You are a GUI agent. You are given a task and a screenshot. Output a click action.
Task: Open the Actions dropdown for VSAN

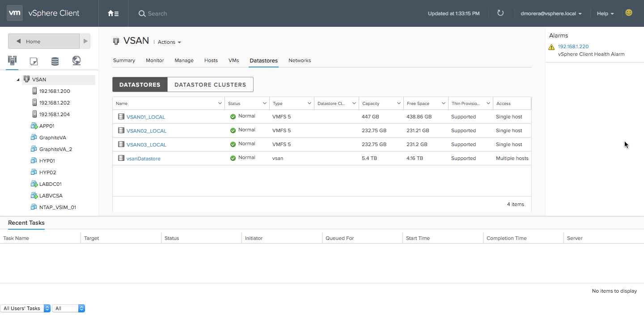pyautogui.click(x=169, y=42)
